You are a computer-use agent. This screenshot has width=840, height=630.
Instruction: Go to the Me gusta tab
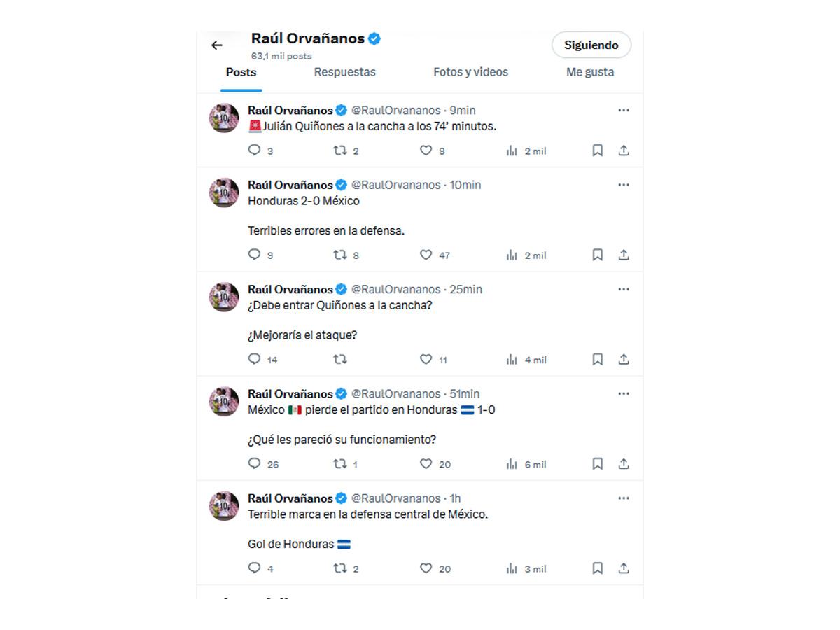coord(589,72)
